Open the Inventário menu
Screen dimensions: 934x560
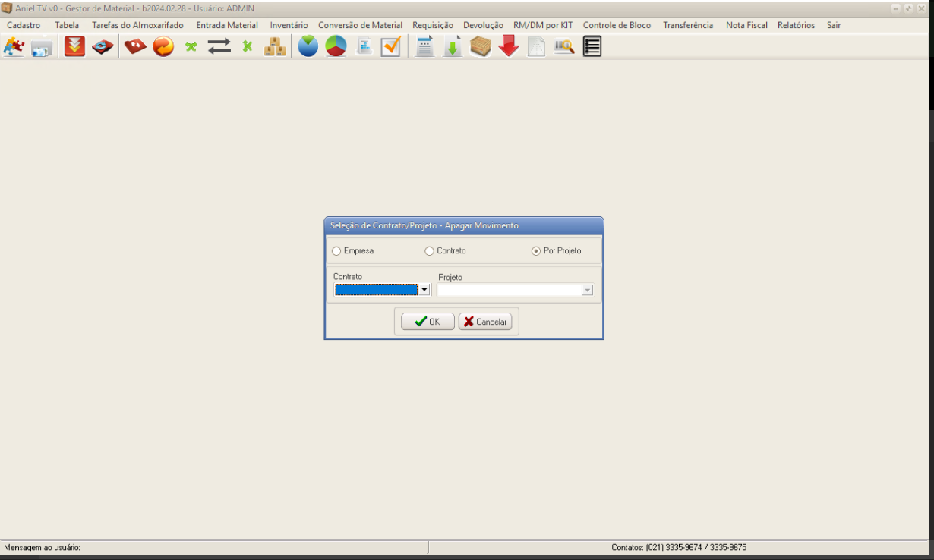click(x=289, y=25)
